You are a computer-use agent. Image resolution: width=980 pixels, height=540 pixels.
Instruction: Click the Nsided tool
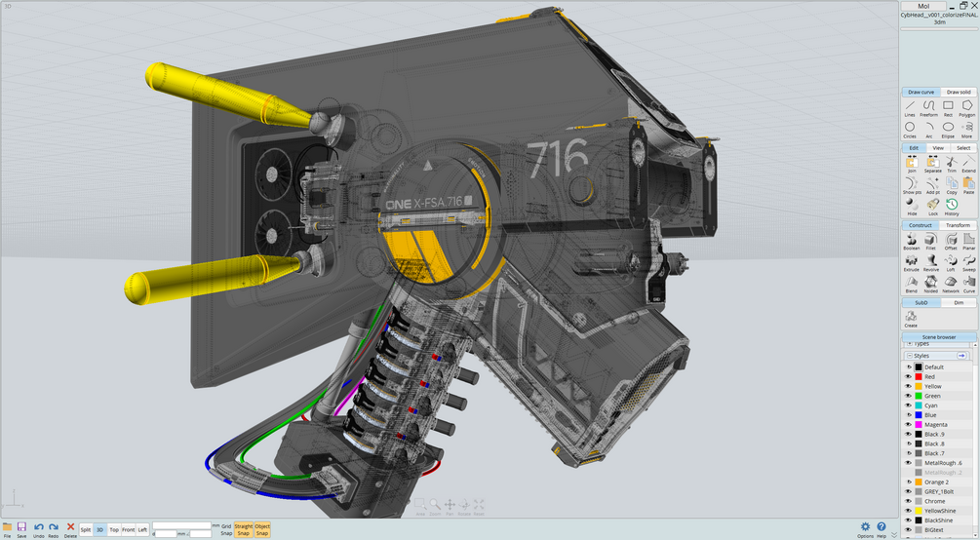[930, 285]
